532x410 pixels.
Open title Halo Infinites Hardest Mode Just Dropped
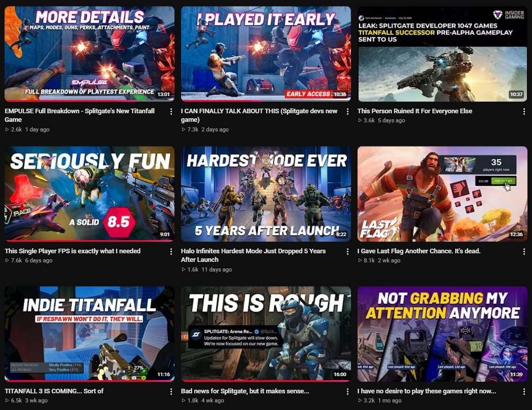click(x=253, y=255)
